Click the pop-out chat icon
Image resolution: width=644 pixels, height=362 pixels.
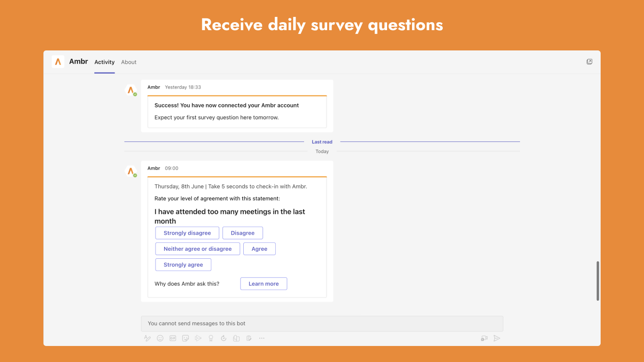(x=589, y=62)
